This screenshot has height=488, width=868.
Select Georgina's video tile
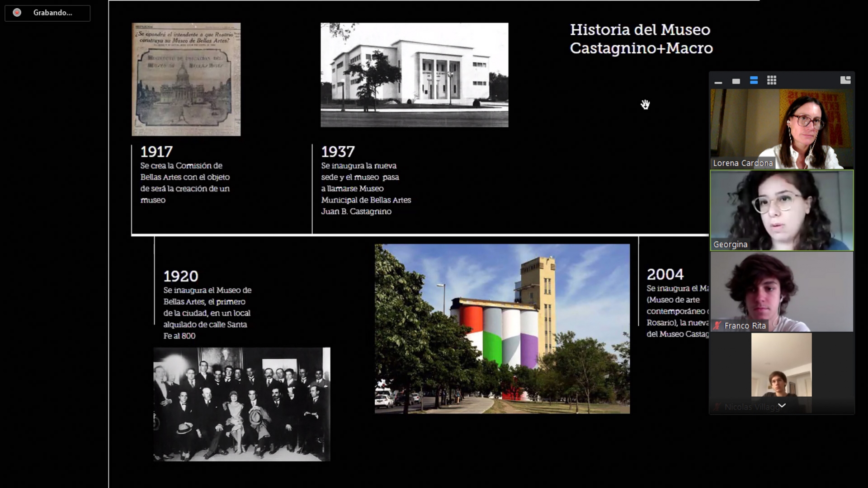pyautogui.click(x=782, y=210)
